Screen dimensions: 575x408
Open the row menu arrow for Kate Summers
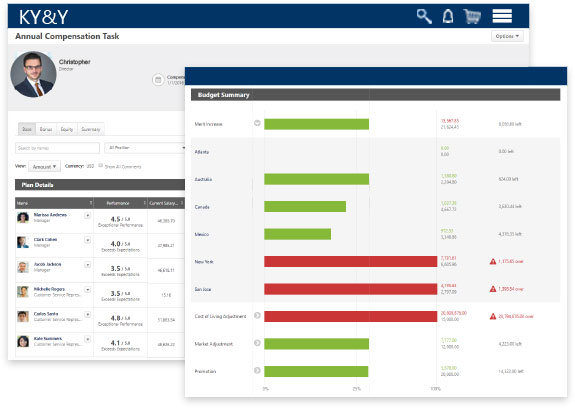click(87, 339)
